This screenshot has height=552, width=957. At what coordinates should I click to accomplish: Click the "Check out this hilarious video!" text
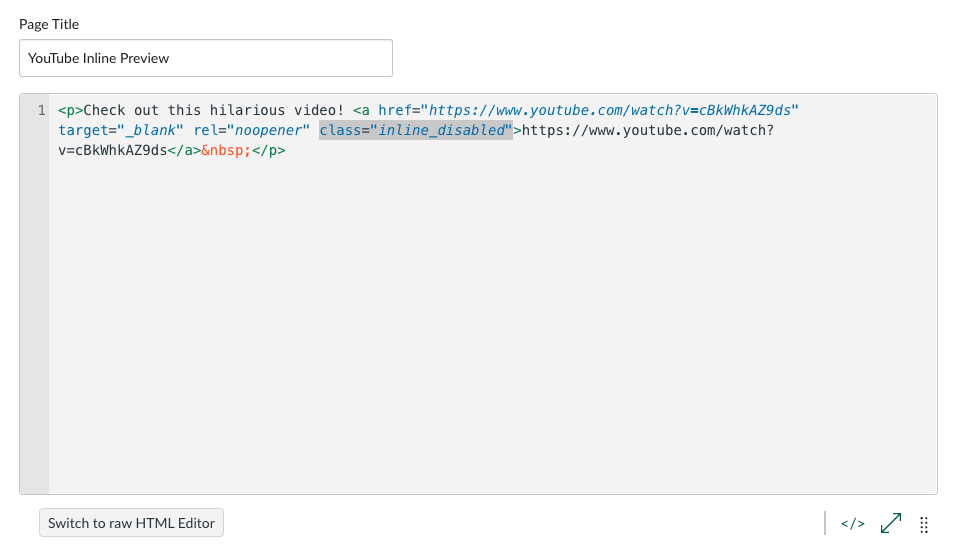pos(214,110)
